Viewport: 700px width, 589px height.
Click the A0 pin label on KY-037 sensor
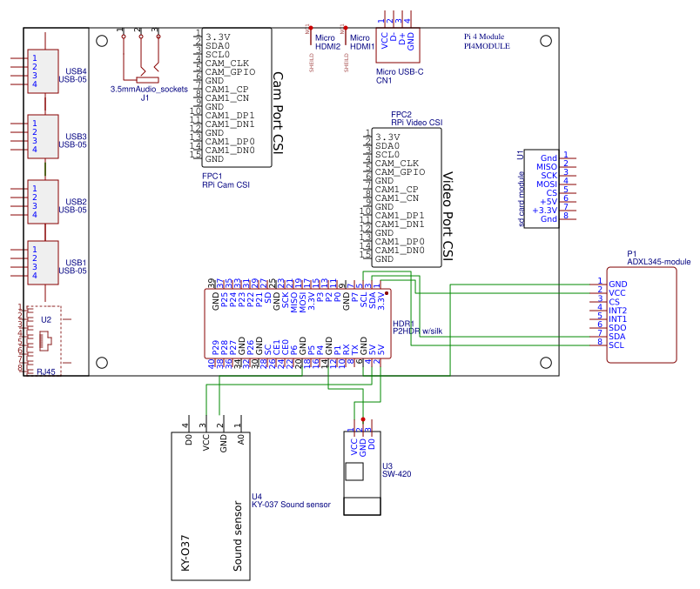(241, 440)
